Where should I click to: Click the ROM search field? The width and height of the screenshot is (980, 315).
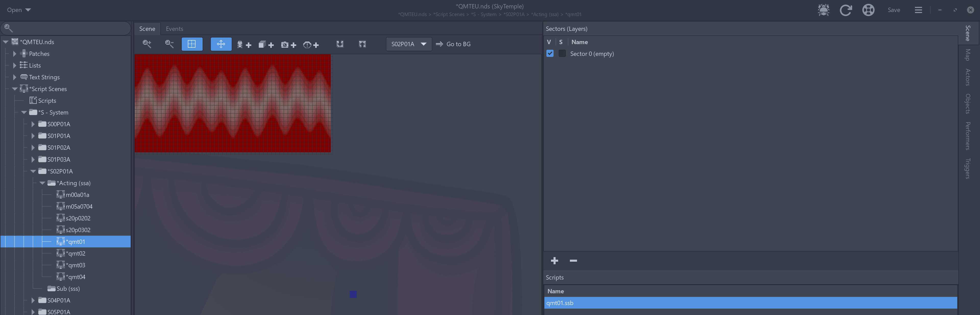coord(68,28)
